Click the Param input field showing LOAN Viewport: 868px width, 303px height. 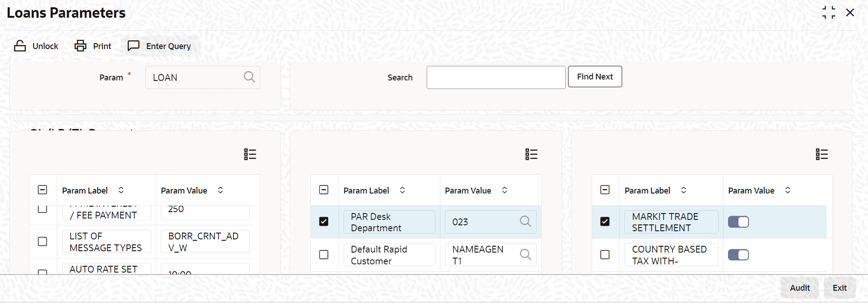click(203, 77)
